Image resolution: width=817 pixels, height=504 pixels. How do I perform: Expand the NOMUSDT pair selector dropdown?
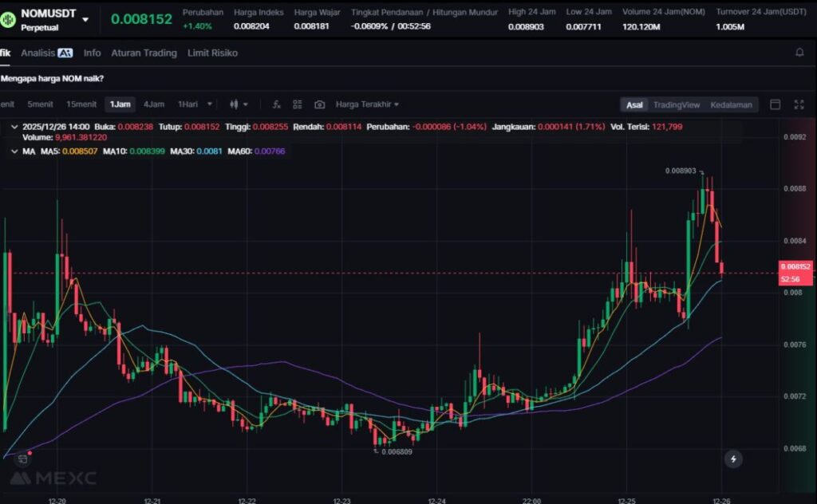pyautogui.click(x=85, y=19)
